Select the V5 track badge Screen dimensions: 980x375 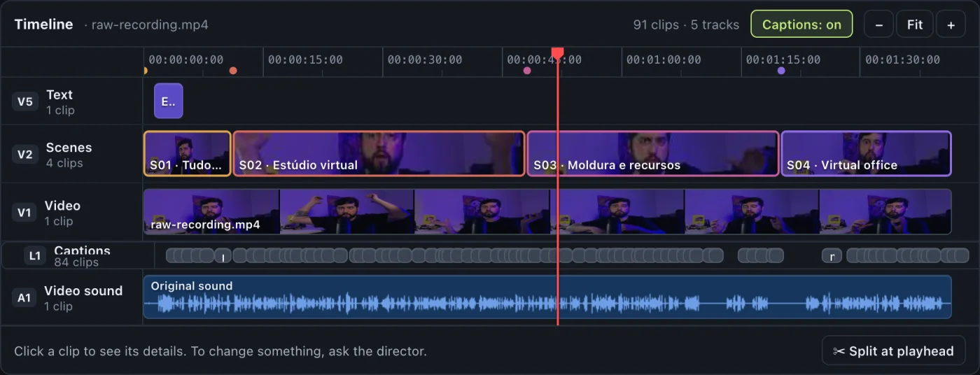point(24,101)
